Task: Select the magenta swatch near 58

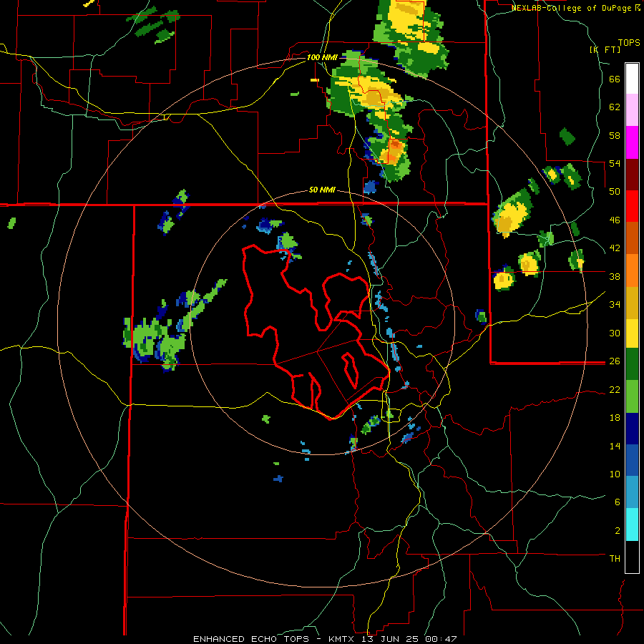Action: coord(632,142)
